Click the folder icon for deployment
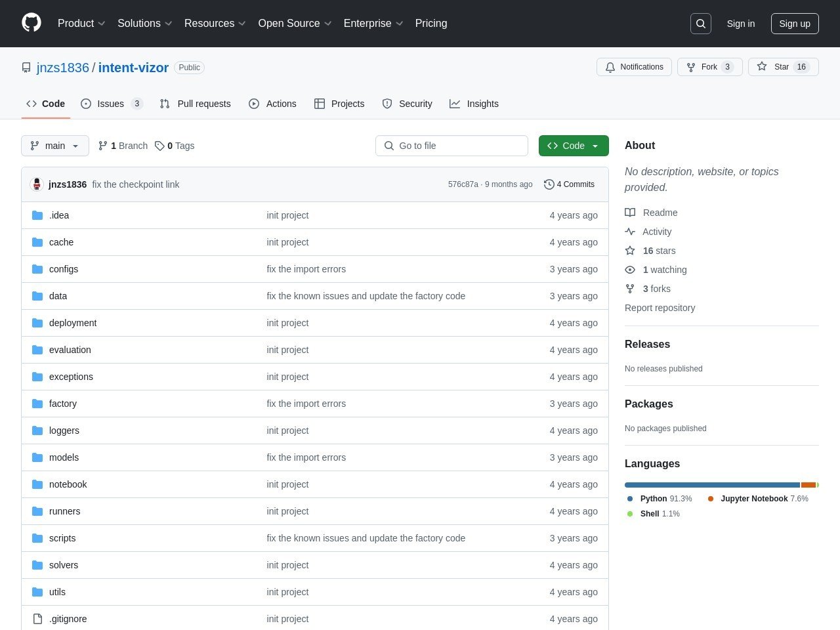The height and width of the screenshot is (630, 840). 37,323
